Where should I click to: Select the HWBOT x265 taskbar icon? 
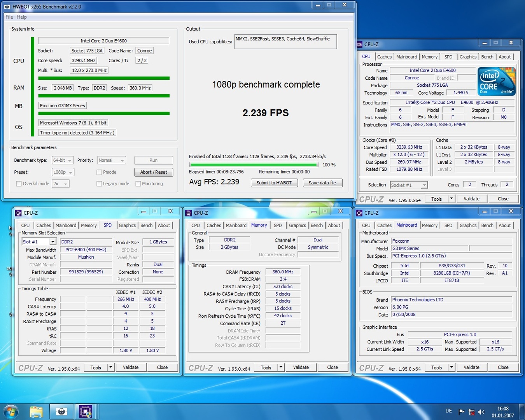pyautogui.click(x=61, y=412)
